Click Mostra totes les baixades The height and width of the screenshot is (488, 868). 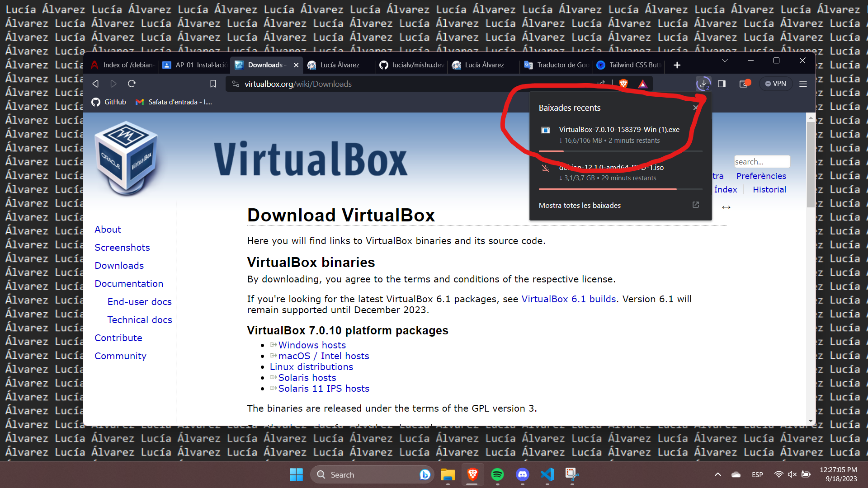pos(580,205)
